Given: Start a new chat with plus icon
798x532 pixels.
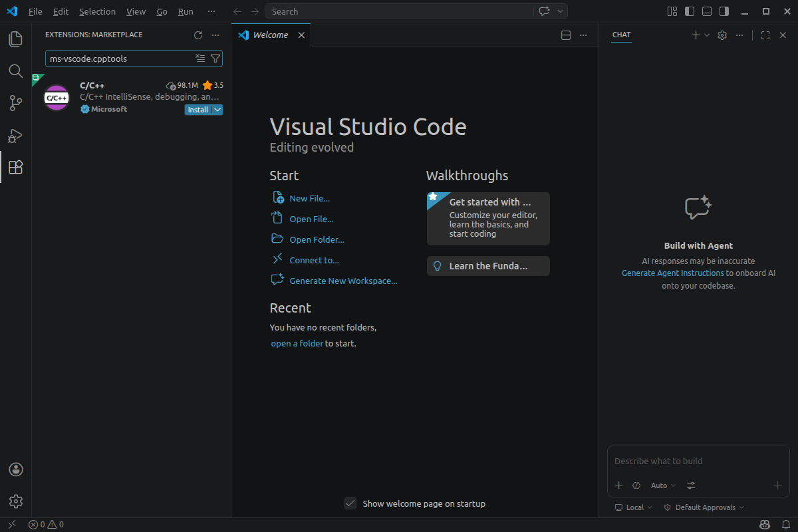Looking at the screenshot, I should (x=696, y=35).
